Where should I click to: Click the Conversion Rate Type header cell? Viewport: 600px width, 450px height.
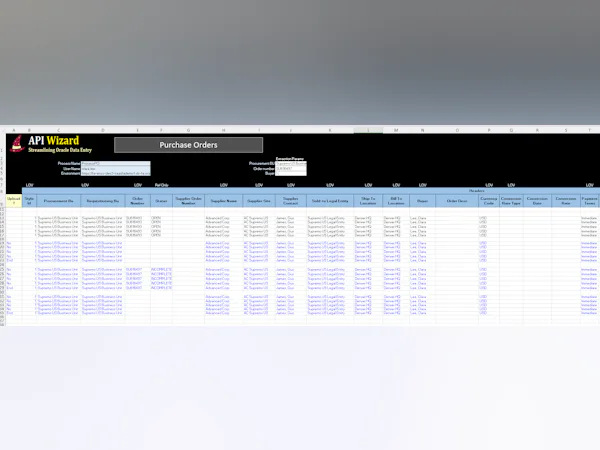tap(511, 201)
